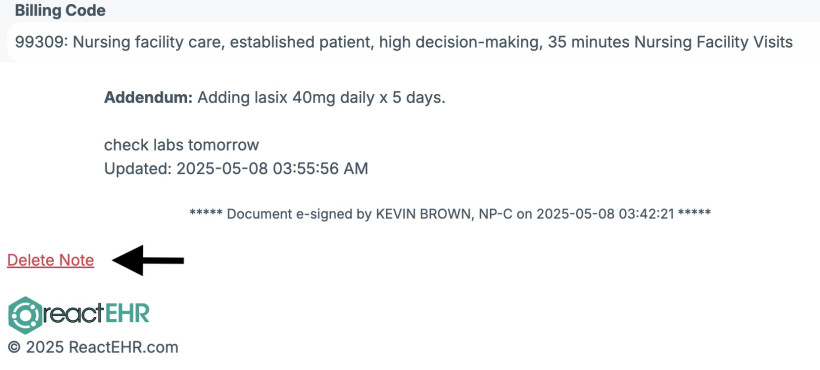Click the word EHR in the green logo
Viewport: 820px width, 370px height.
tap(127, 314)
